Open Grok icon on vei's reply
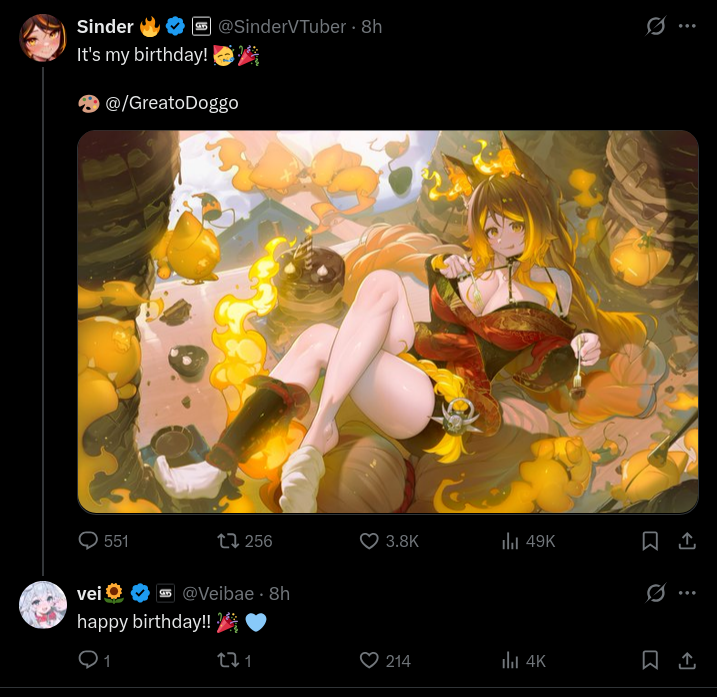 (x=655, y=593)
